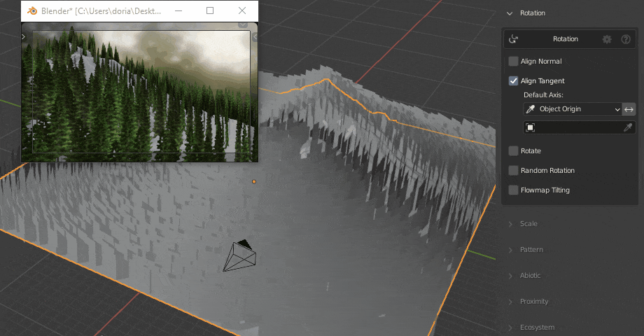Click the invert axis double-arrow button
Screen dimensions: 644x336
629,109
